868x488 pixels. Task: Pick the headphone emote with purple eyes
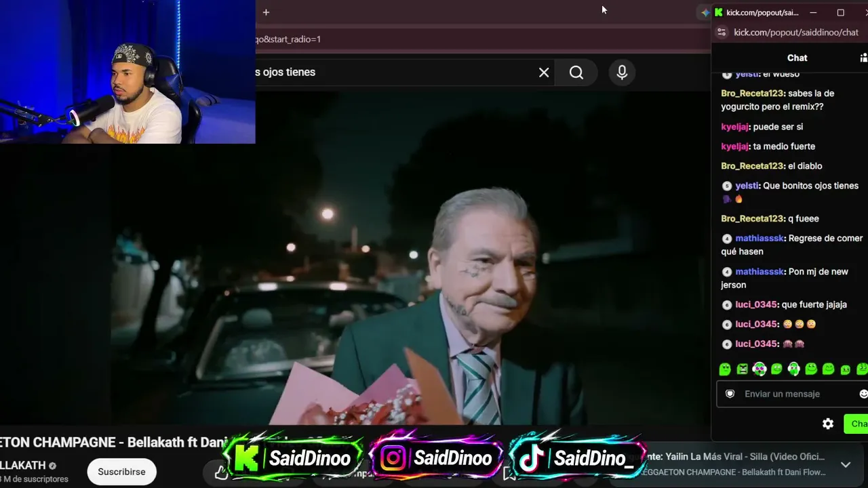tap(759, 369)
